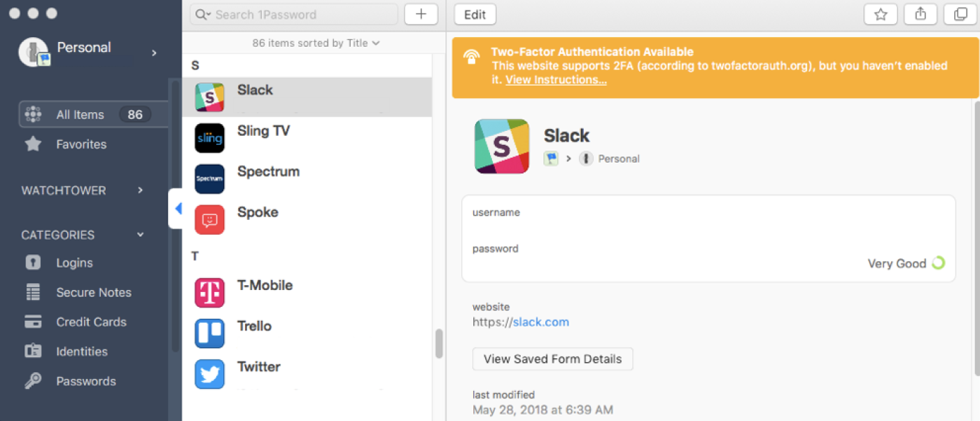Click the sidebar scrollbar
980x421 pixels.
[x=175, y=217]
